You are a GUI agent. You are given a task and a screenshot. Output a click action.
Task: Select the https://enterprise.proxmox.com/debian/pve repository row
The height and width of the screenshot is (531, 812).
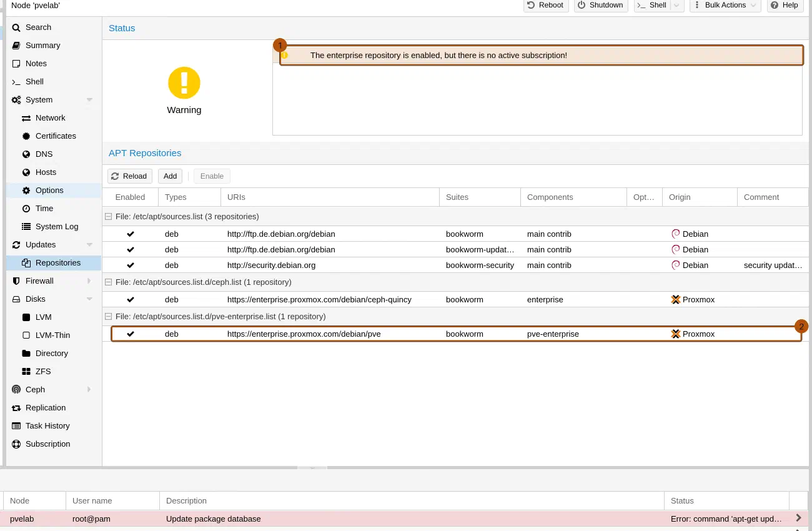click(x=456, y=334)
